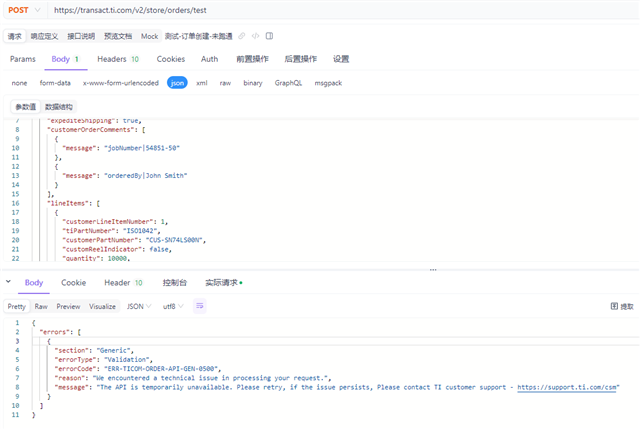Image resolution: width=640 pixels, height=430 pixels.
Task: Select the xml body type
Action: pos(202,83)
